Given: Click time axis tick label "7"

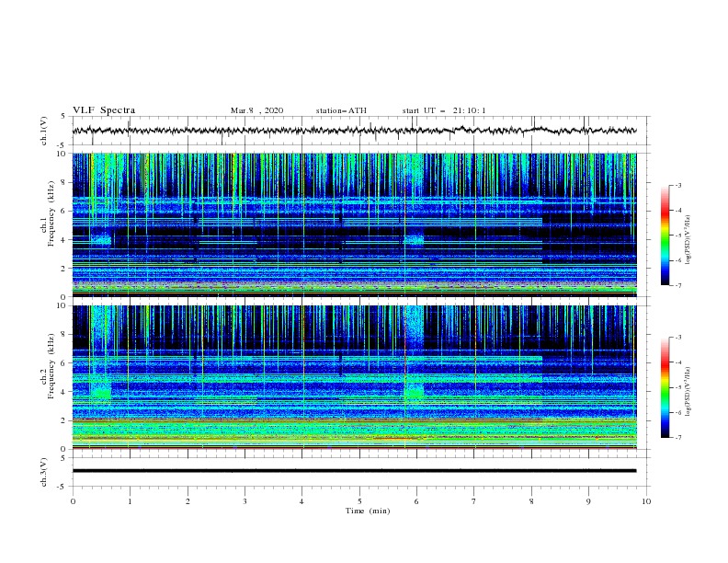Looking at the screenshot, I should point(474,501).
